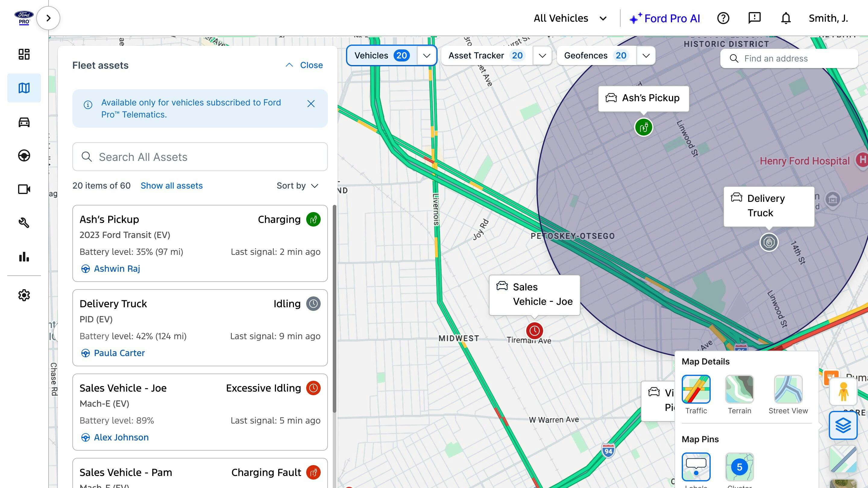
Task: Expand the Geofences dropdown arrow
Action: point(646,55)
